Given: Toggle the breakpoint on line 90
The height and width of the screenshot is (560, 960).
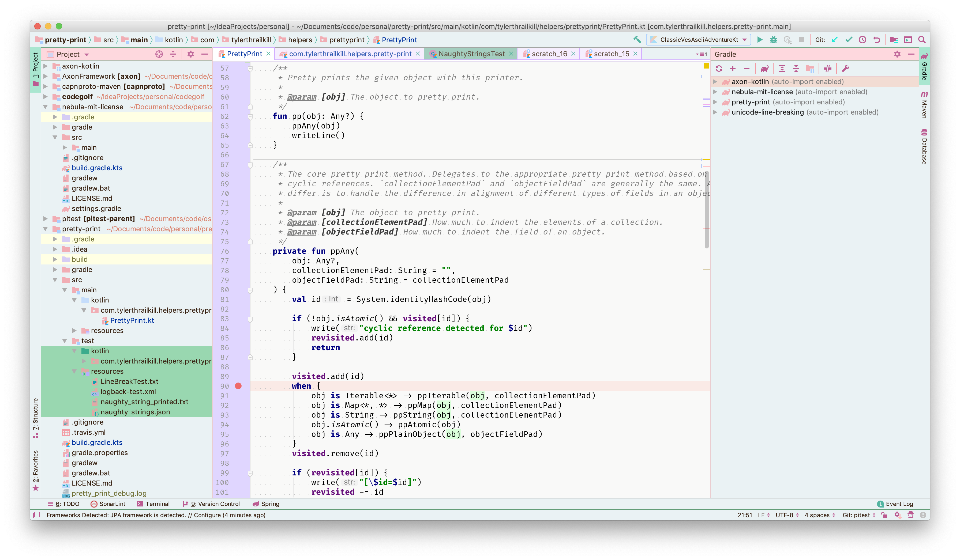Looking at the screenshot, I should pyautogui.click(x=238, y=386).
